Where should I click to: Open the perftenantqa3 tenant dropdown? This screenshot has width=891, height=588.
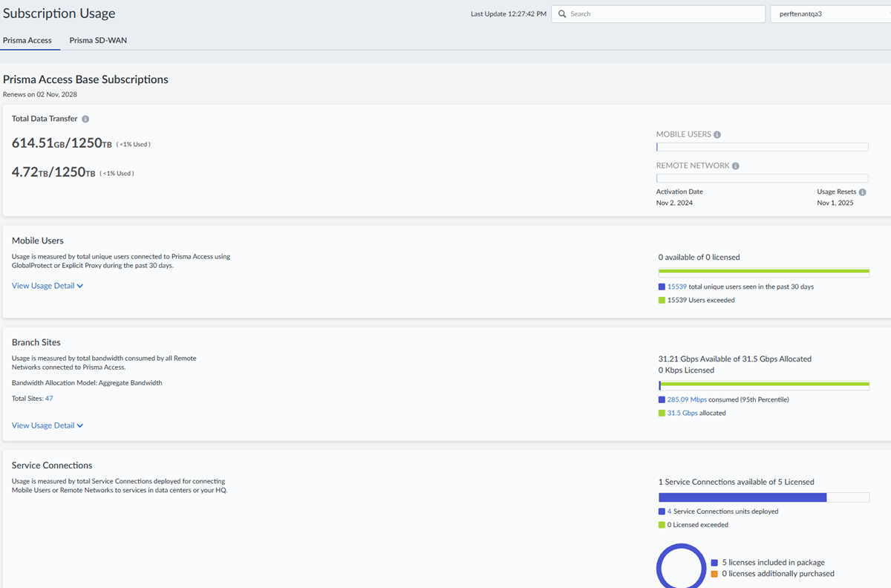pos(830,14)
